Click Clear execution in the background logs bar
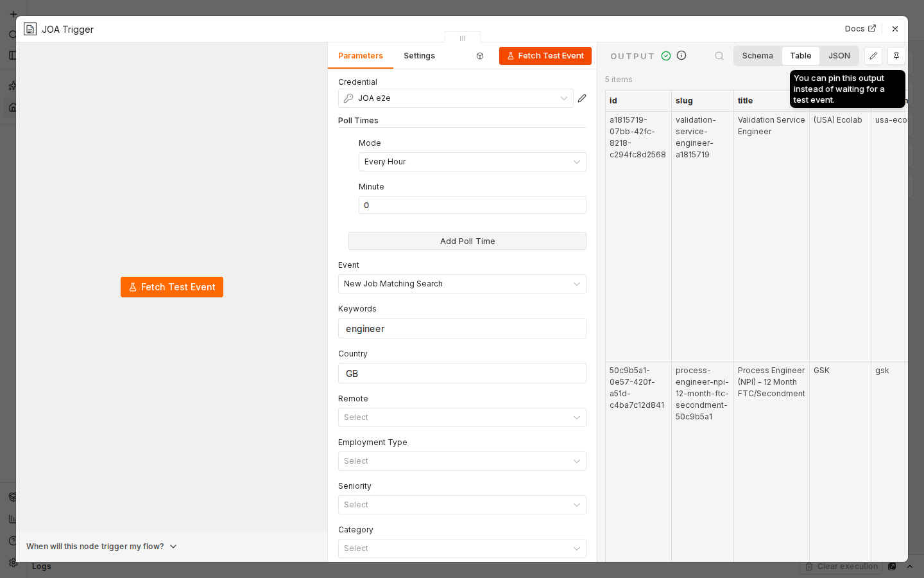924x578 pixels. [x=842, y=566]
